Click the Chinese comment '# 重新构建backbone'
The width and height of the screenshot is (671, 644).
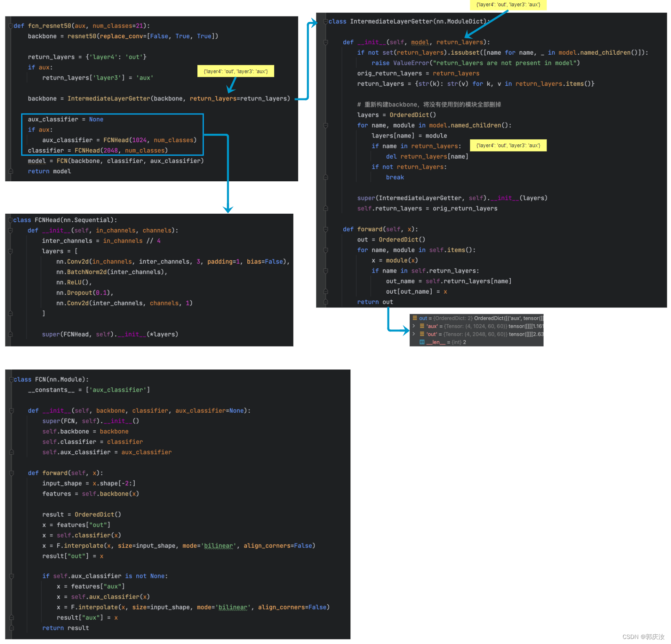[x=429, y=104]
